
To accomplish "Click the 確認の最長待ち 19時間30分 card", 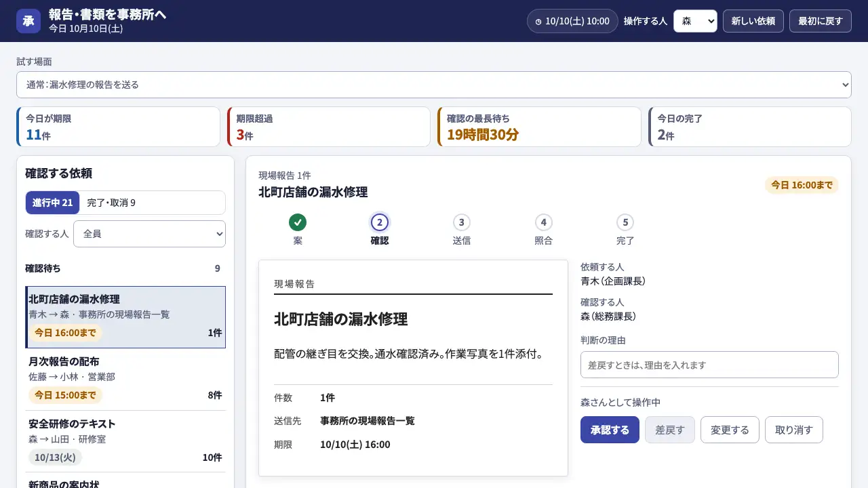I will (539, 127).
